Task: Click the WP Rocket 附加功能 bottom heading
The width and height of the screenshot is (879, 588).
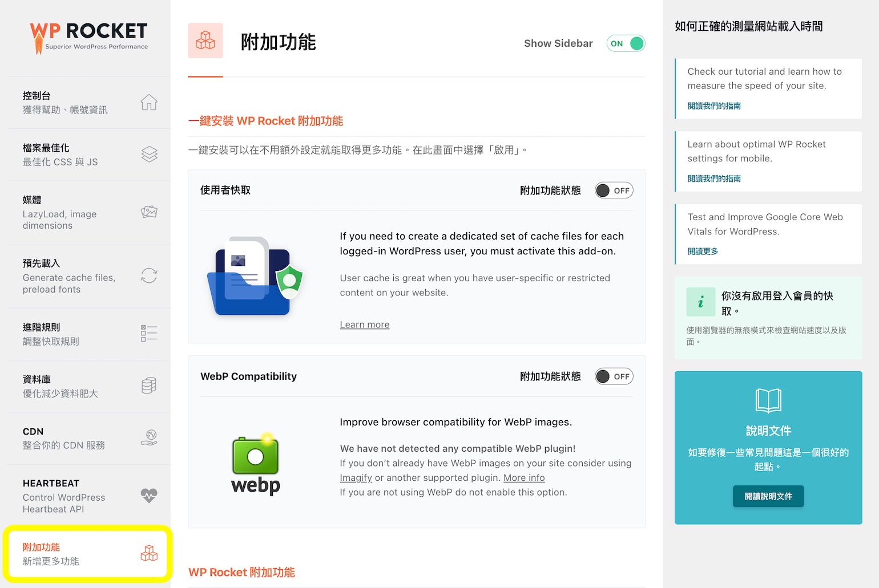Action: click(242, 573)
